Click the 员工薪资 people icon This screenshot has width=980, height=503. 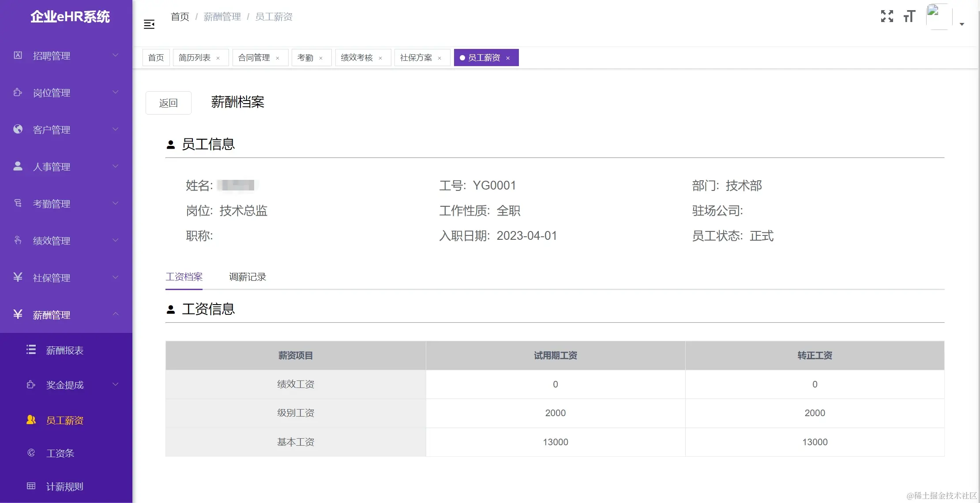point(31,420)
